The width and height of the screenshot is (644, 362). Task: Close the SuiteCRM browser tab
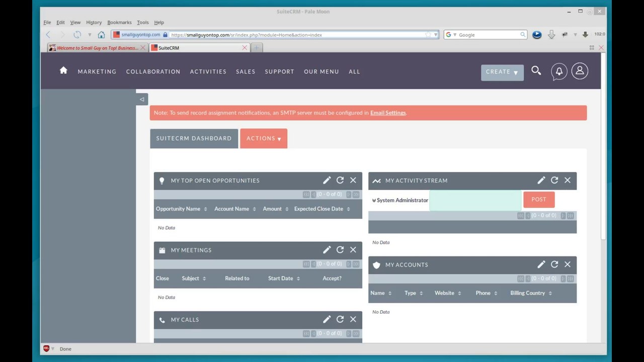coord(245,48)
